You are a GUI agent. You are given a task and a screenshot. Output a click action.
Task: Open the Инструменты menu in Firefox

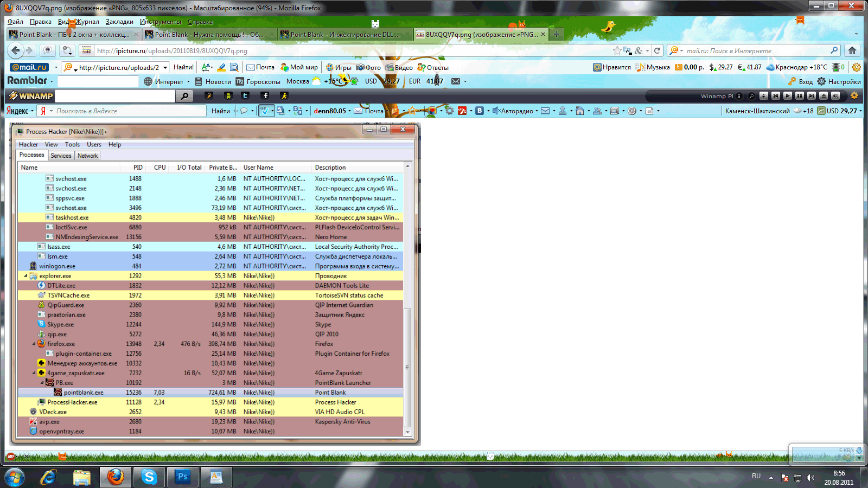coord(161,22)
